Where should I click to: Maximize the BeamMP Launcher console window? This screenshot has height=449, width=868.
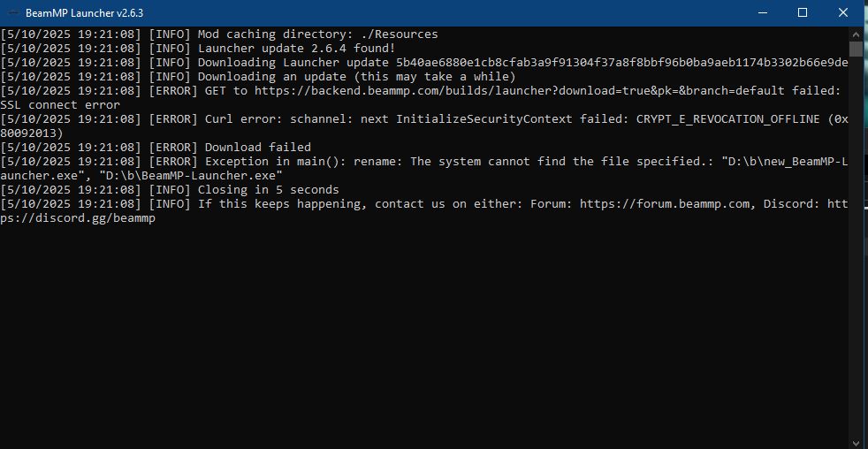click(x=803, y=12)
